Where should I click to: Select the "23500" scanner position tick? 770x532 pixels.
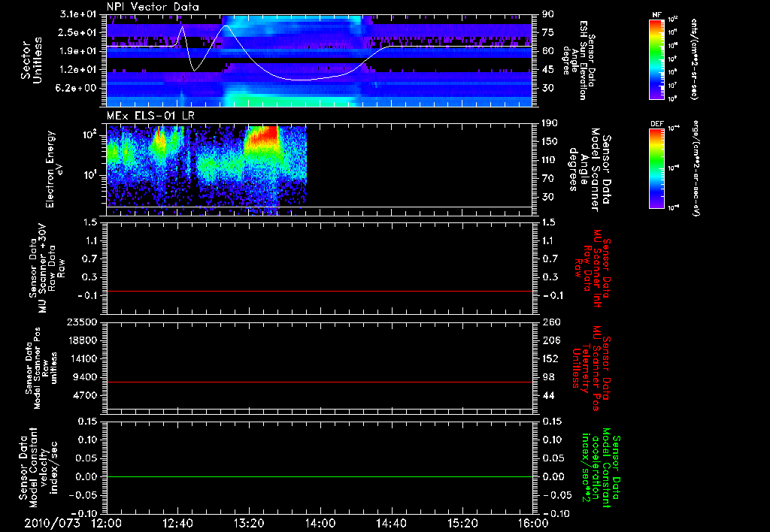[81, 322]
